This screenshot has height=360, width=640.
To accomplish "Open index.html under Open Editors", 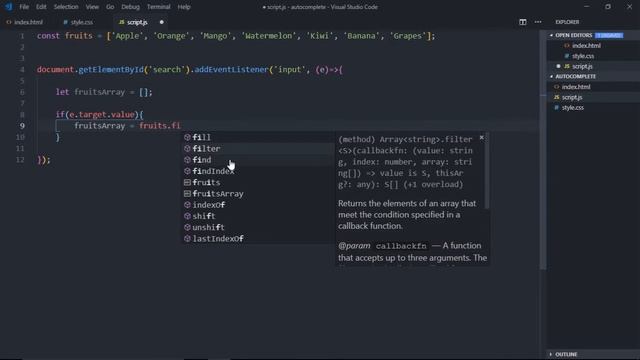I will [x=586, y=46].
